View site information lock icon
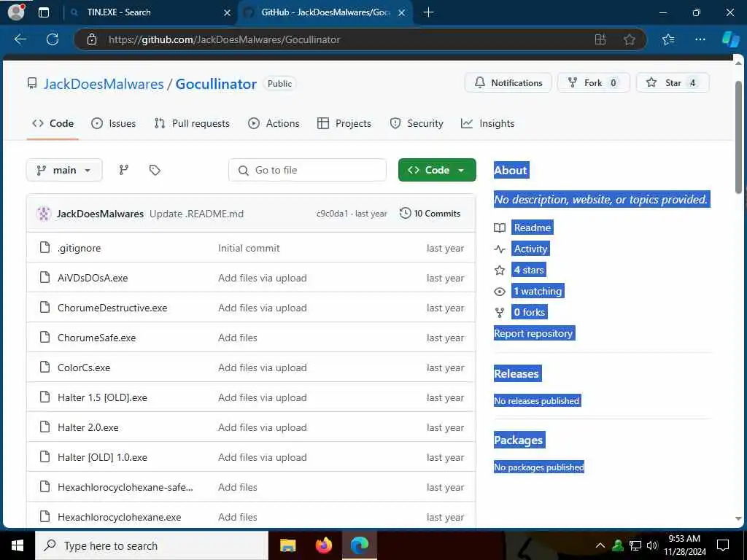The image size is (747, 560). 92,39
